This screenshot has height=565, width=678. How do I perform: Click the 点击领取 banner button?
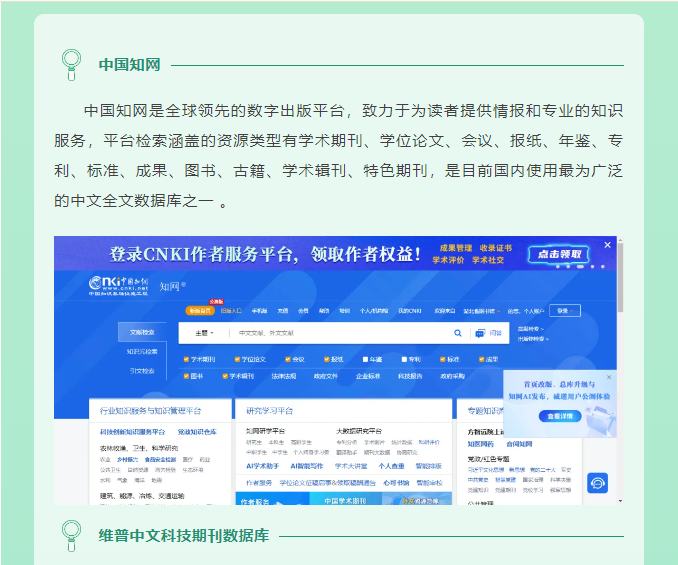click(559, 254)
